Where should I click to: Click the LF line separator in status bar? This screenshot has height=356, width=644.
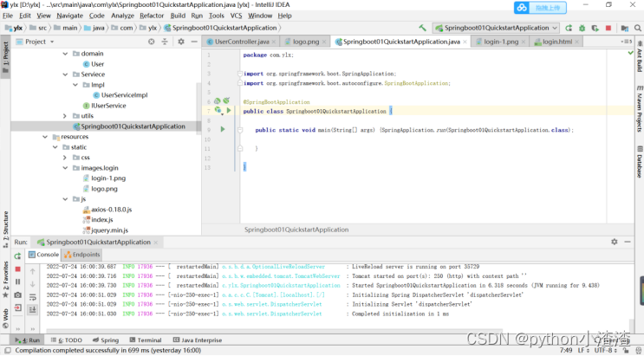(583, 350)
